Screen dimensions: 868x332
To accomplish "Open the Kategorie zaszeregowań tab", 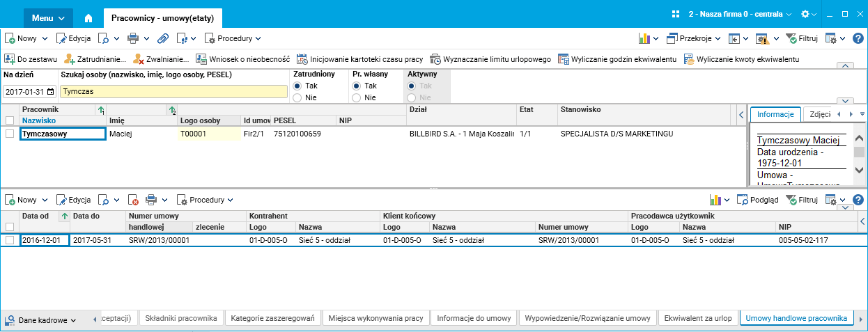I will [274, 318].
